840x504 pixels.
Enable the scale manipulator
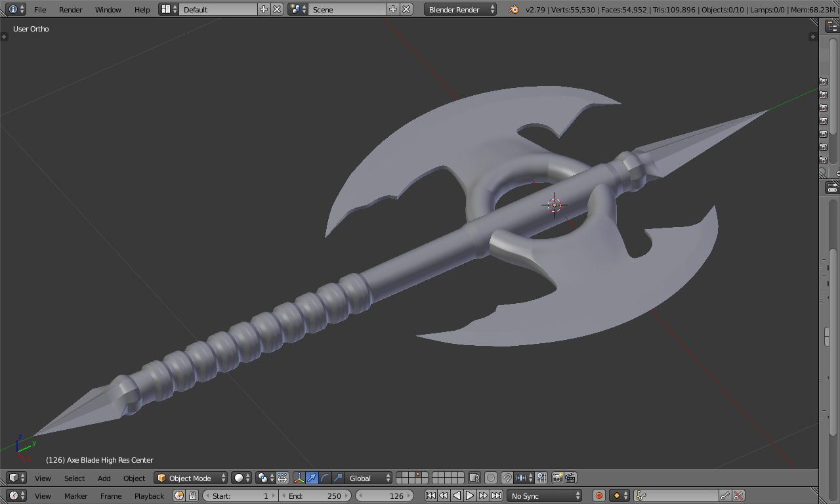[339, 478]
